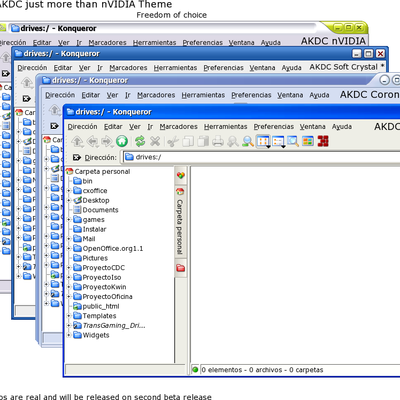
Task: Open the Preferencias menu in the front window
Action: pos(273,127)
